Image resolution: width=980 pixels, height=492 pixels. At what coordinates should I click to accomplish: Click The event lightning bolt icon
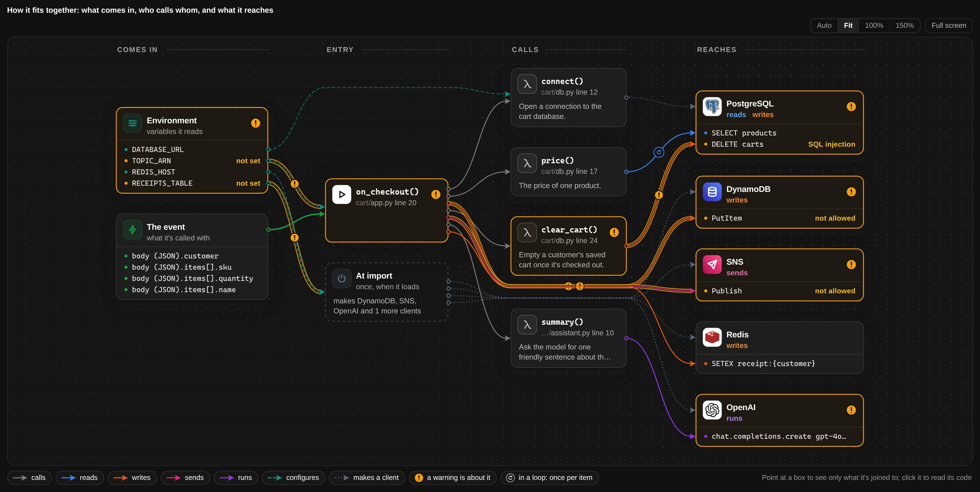pyautogui.click(x=132, y=230)
